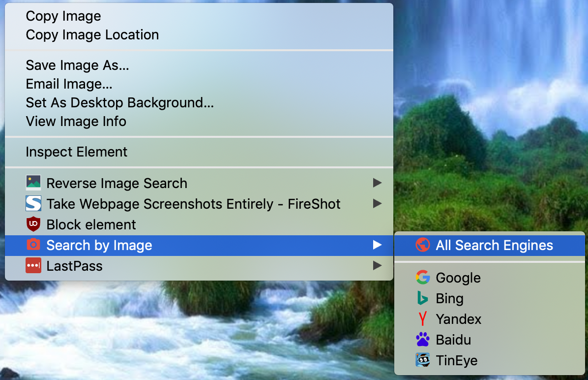Image resolution: width=588 pixels, height=380 pixels.
Task: Click the All Search Engines globe icon
Action: tap(422, 245)
